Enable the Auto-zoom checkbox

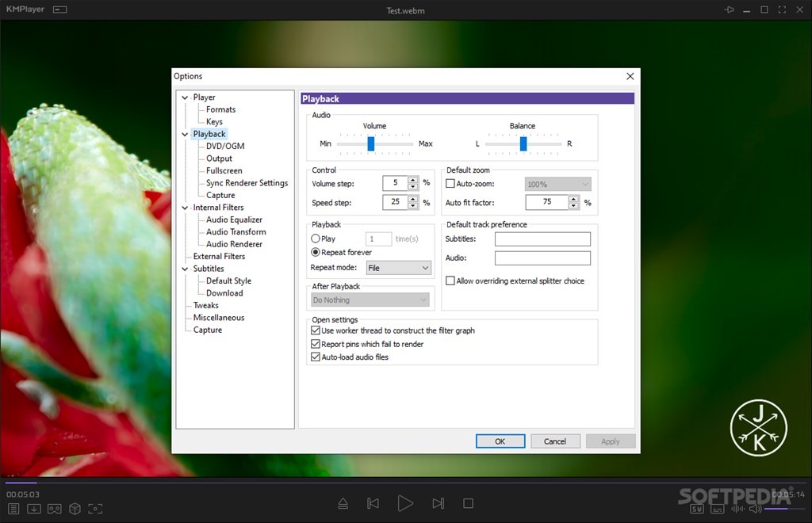pyautogui.click(x=451, y=183)
